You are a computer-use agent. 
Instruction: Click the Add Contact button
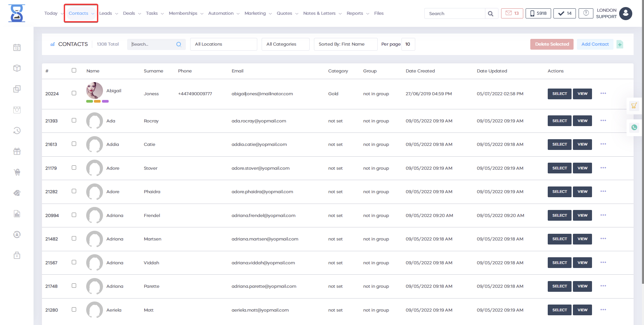[x=595, y=44]
